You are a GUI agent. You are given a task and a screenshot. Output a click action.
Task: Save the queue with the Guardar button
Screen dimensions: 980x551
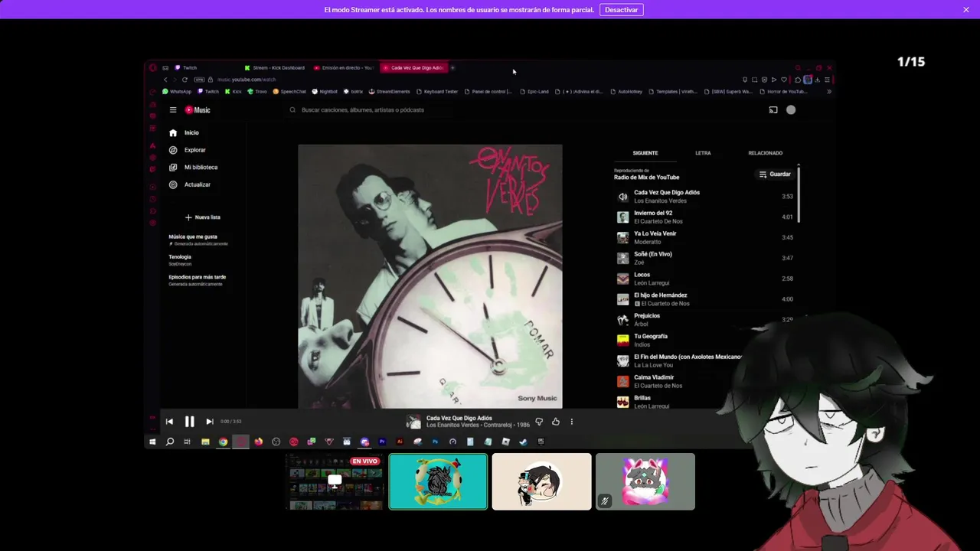(x=775, y=174)
